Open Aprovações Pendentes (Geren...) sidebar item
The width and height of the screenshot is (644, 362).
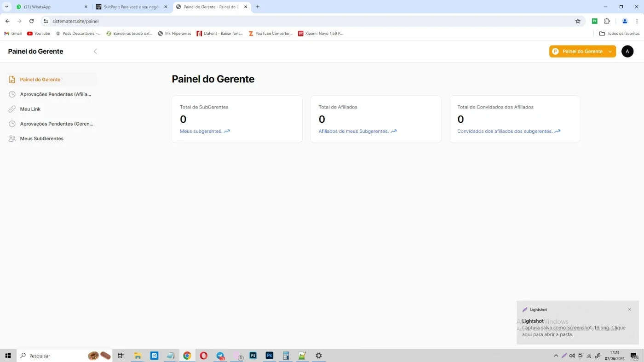pyautogui.click(x=51, y=124)
